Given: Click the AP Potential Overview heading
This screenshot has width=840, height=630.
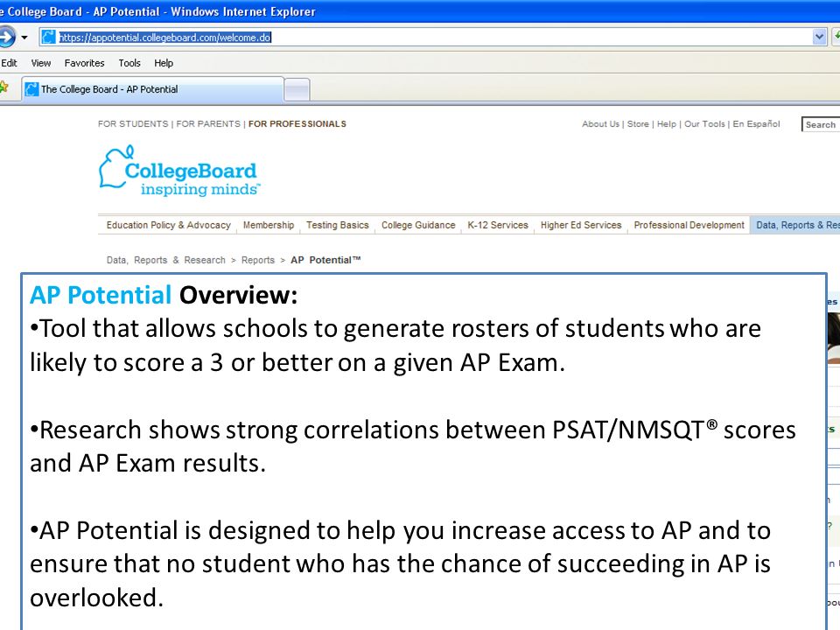Looking at the screenshot, I should click(164, 295).
